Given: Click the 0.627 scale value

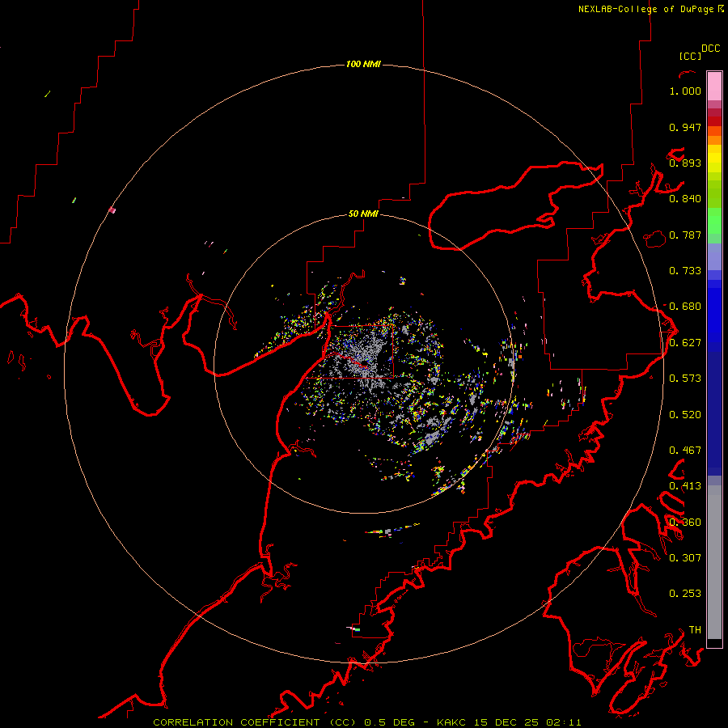Looking at the screenshot, I should (x=685, y=343).
